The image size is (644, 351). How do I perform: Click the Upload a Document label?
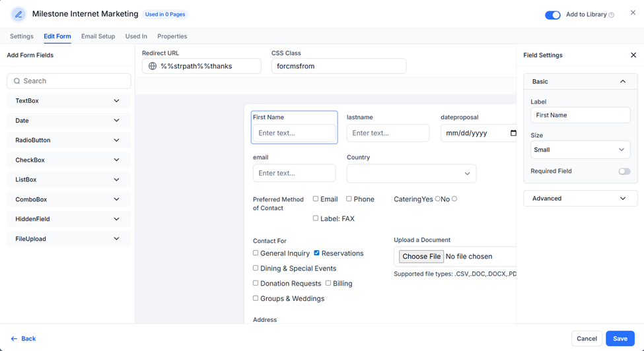pyautogui.click(x=422, y=240)
